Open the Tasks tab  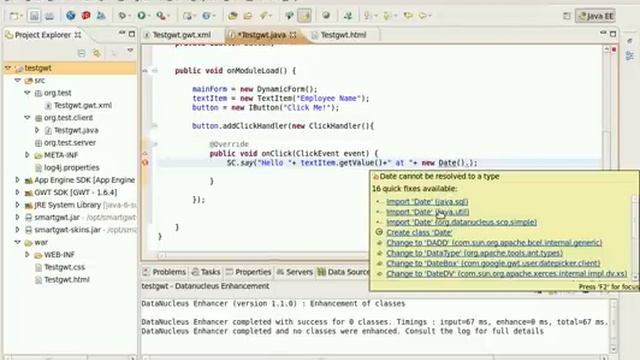(207, 272)
